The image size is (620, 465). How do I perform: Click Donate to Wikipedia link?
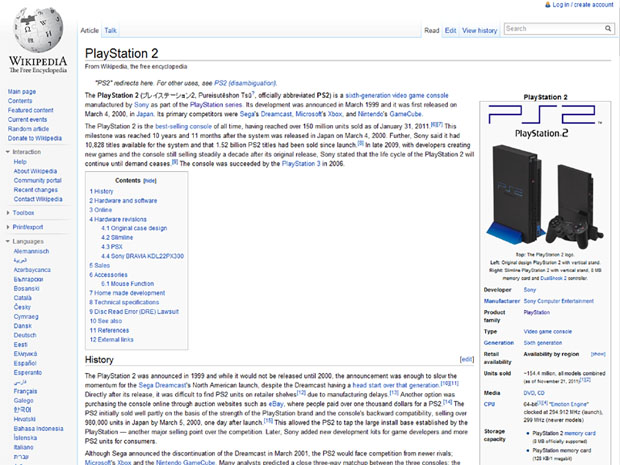point(35,138)
